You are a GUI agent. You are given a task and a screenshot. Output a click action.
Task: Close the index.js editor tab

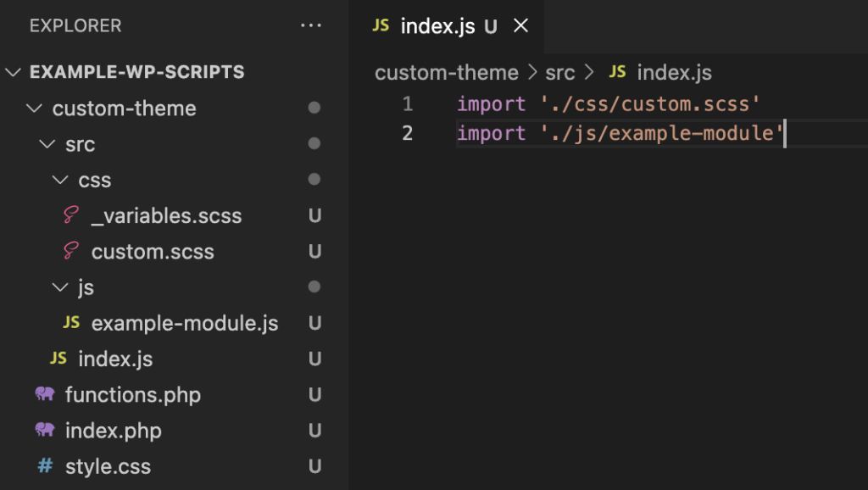coord(521,25)
